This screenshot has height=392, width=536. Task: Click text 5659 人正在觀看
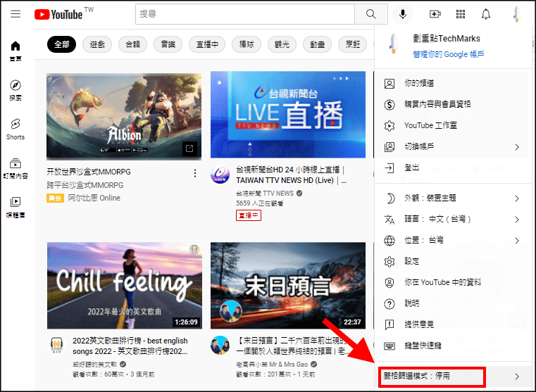pos(259,203)
